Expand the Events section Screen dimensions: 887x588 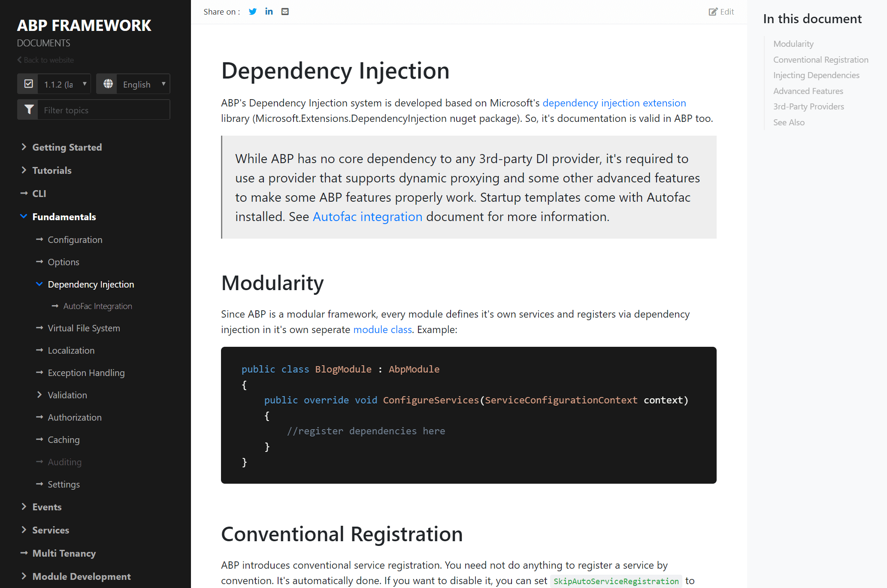(x=47, y=506)
